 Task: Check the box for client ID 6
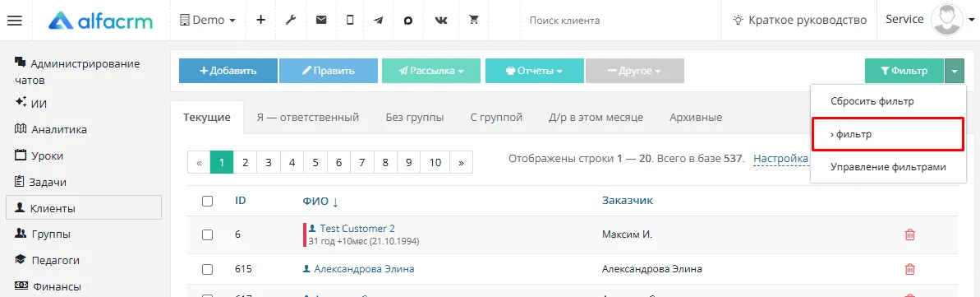point(208,235)
